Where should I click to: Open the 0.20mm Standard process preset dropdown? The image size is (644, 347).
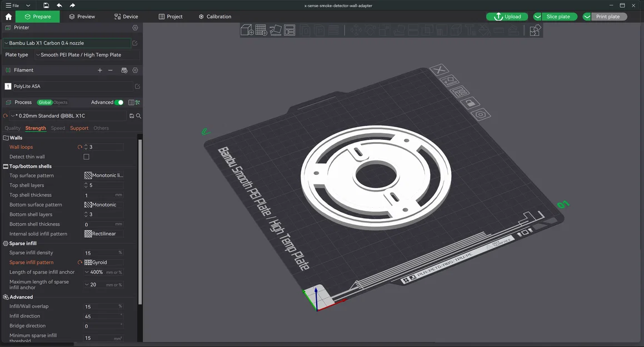pyautogui.click(x=68, y=116)
